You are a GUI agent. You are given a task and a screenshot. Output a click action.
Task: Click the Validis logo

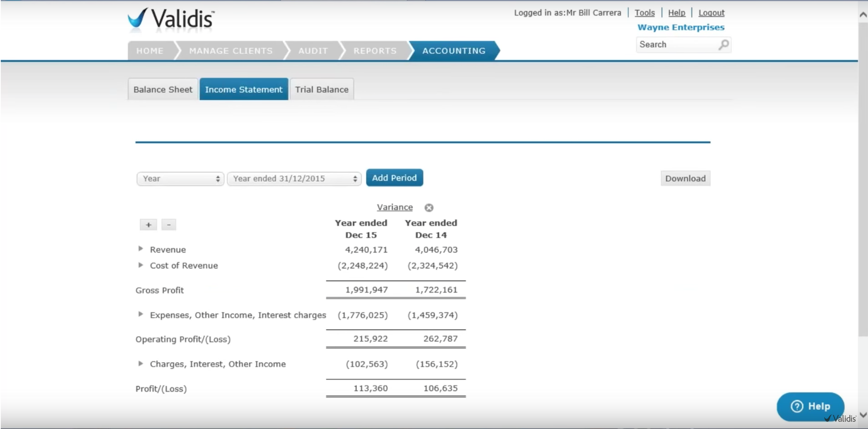(x=171, y=18)
